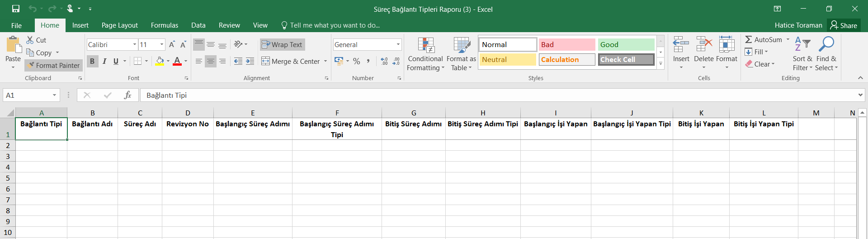Image resolution: width=868 pixels, height=239 pixels.
Task: Open the font name Calibri dropdown
Action: (x=135, y=44)
